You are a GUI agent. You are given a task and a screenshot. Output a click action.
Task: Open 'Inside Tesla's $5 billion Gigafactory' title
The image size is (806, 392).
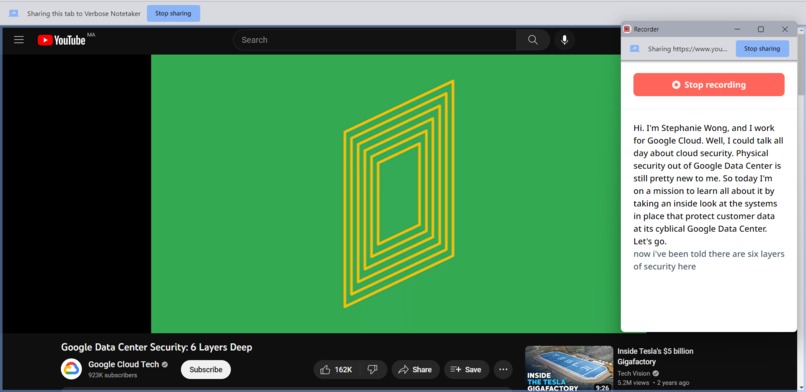(x=655, y=357)
